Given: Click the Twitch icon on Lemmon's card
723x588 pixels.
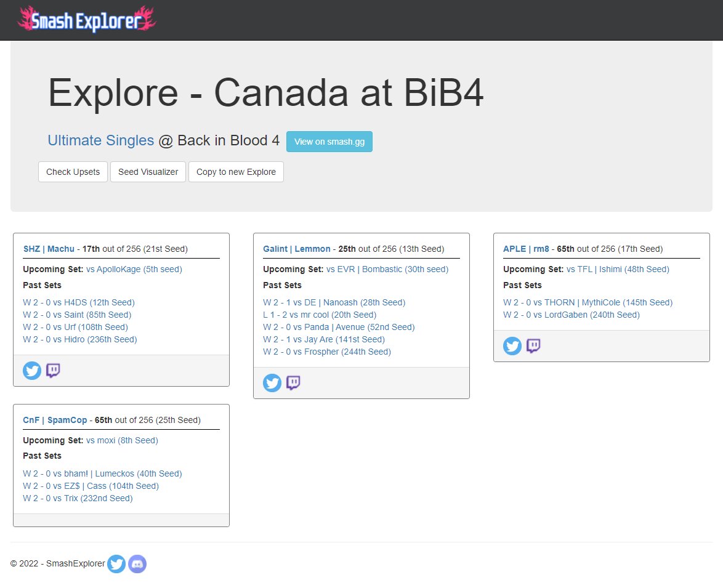Looking at the screenshot, I should point(293,382).
